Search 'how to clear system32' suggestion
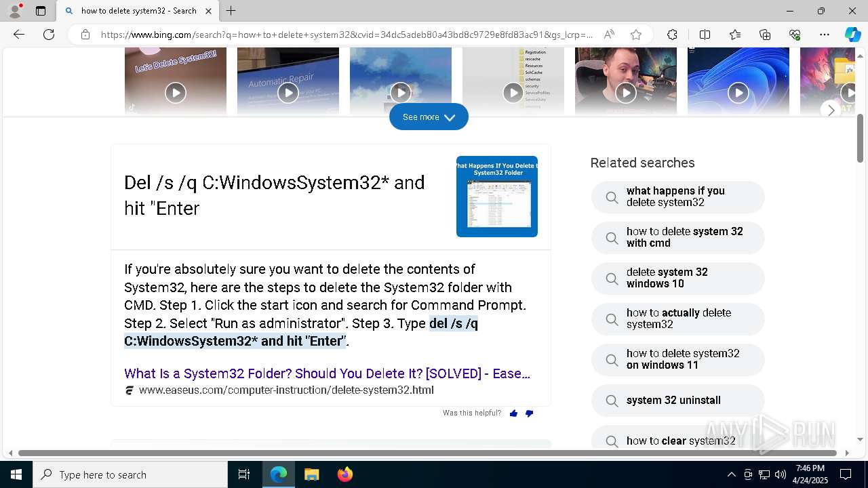 [678, 438]
